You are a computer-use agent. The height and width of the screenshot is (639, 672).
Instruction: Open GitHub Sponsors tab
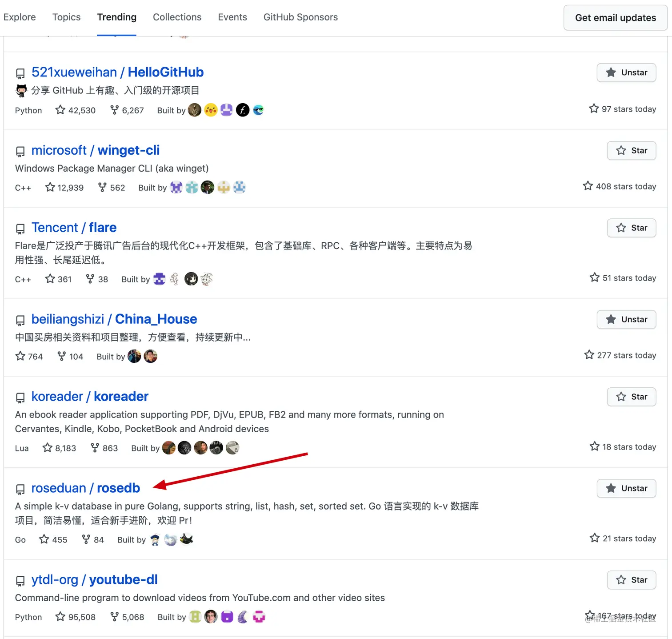point(301,17)
